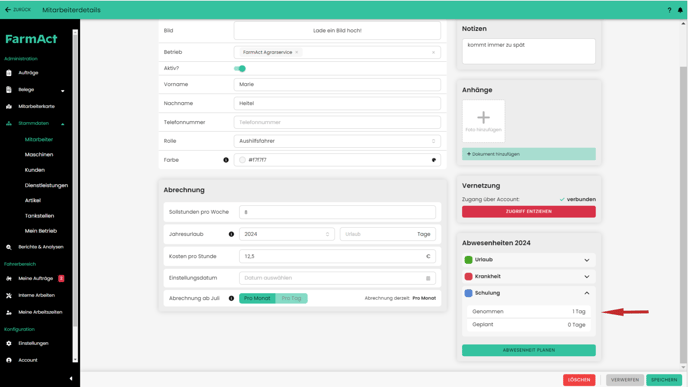Select Pro Tag billing option
The width and height of the screenshot is (688, 387).
(x=291, y=298)
